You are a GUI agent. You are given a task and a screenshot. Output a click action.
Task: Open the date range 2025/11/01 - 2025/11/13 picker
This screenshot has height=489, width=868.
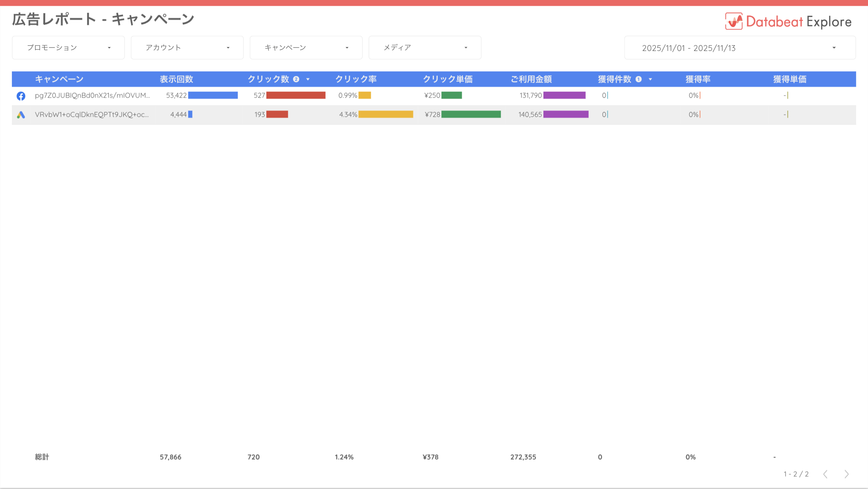[740, 48]
